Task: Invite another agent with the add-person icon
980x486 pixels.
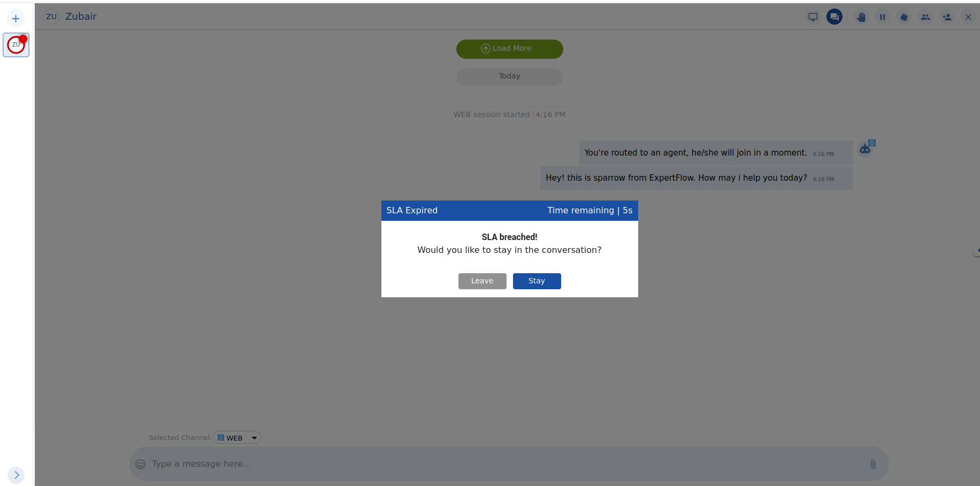Action: point(946,17)
